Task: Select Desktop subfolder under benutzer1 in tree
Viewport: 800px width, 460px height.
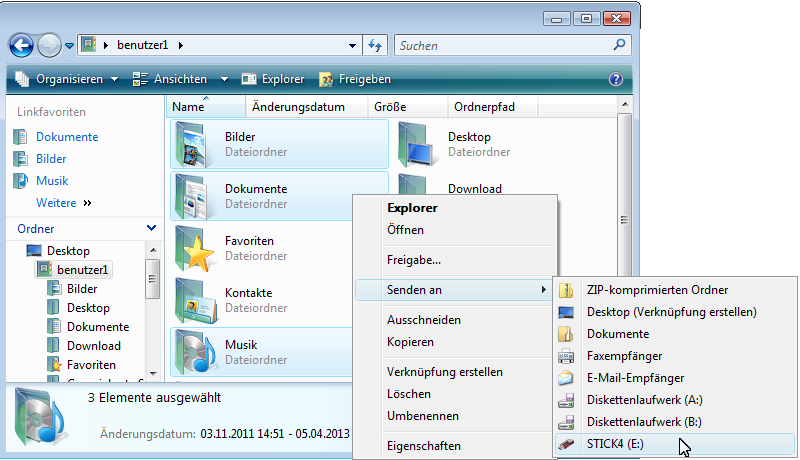Action: tap(88, 308)
